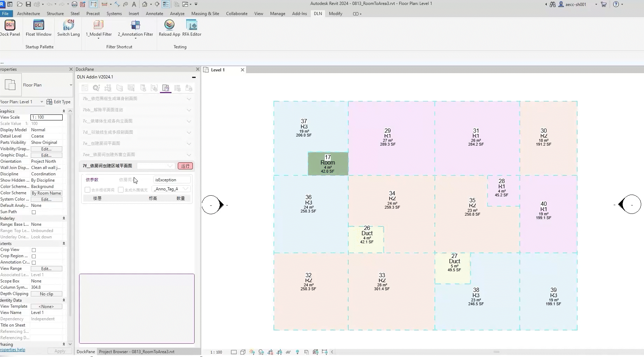Open Architecture ribbon tab
This screenshot has width=644, height=357.
[x=28, y=14]
